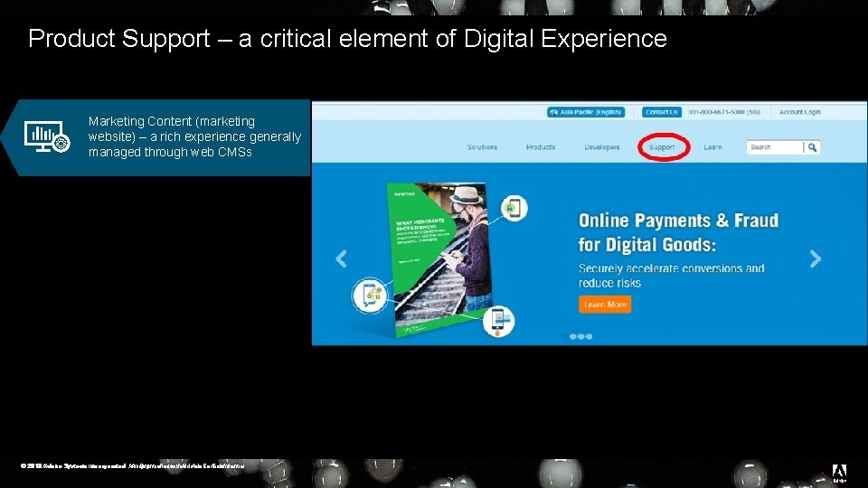This screenshot has height=488, width=868.
Task: Click the Online Payments & Fraud headline
Action: point(678,232)
